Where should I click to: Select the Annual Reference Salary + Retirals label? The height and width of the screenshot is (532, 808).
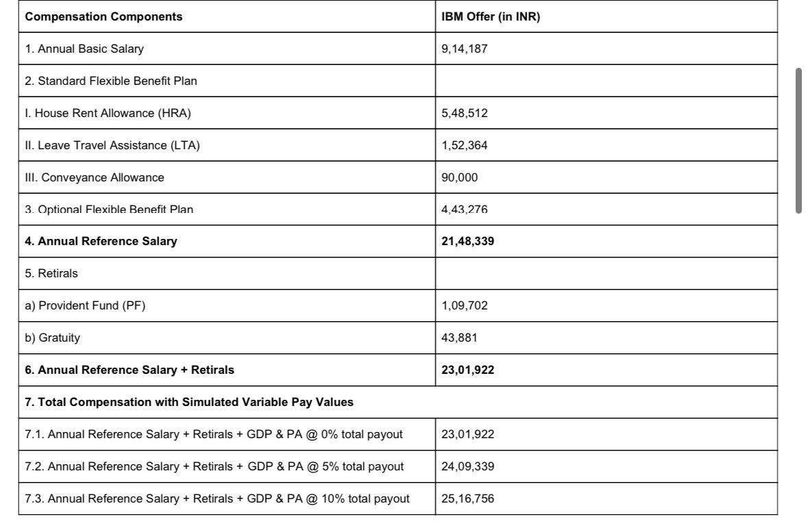pos(130,370)
